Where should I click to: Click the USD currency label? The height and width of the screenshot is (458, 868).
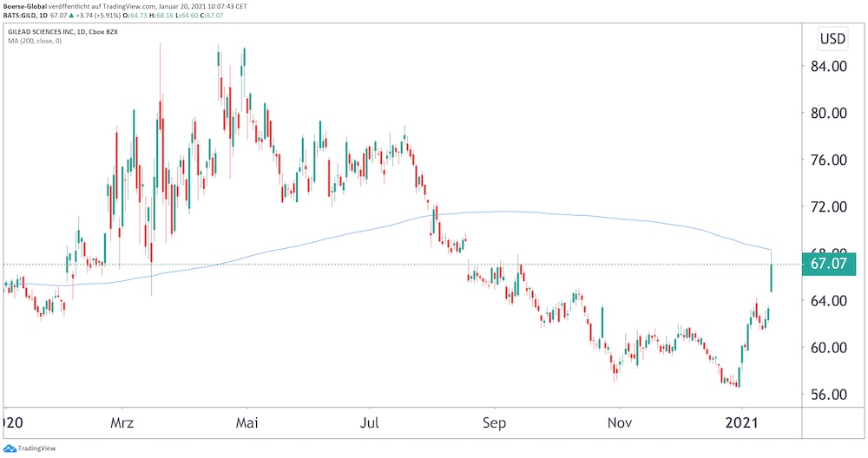[832, 39]
